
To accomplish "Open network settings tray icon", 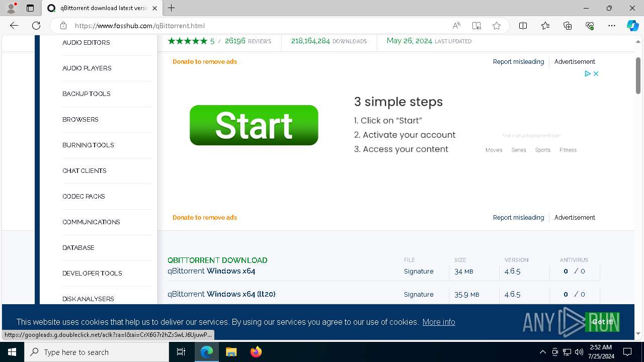I will click(x=567, y=352).
